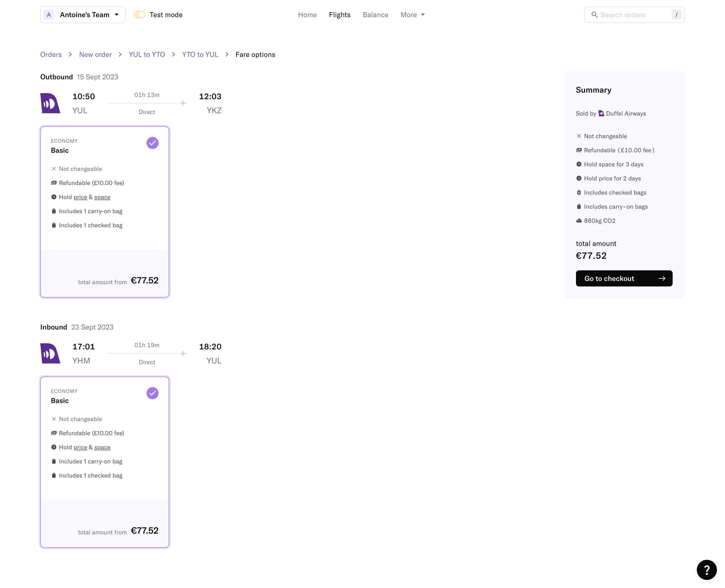The width and height of the screenshot is (725, 588).
Task: Click the outbound flight airplane icon
Action: [183, 103]
